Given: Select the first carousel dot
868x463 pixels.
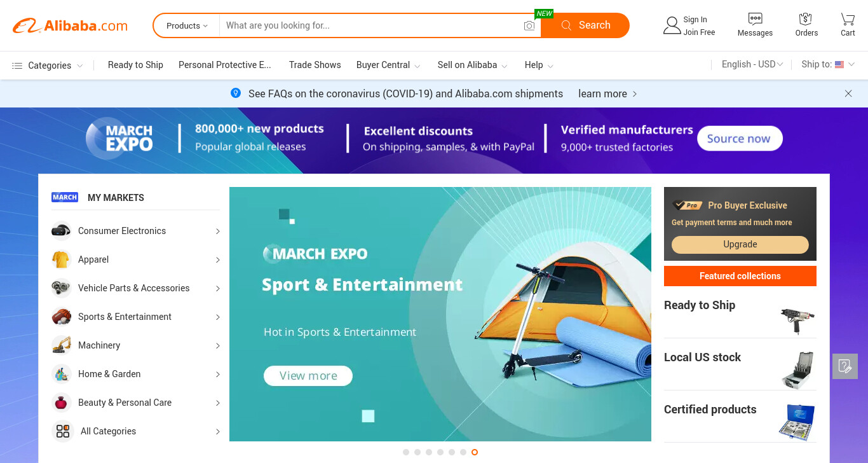Looking at the screenshot, I should coord(406,452).
